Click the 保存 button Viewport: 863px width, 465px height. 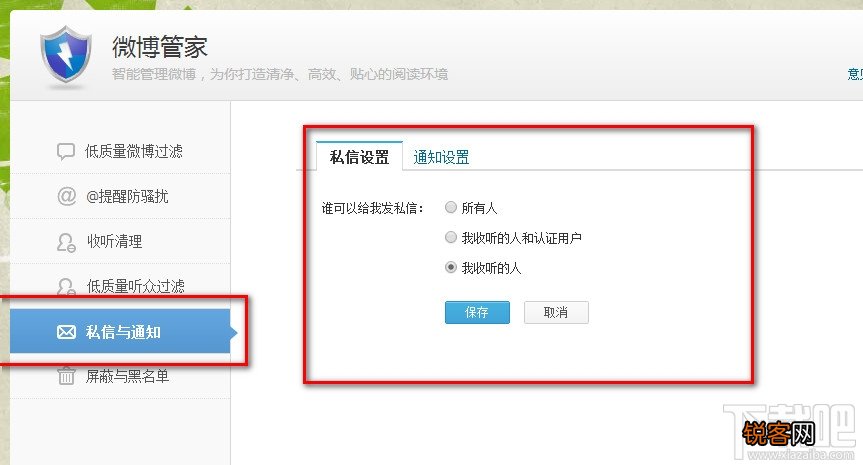pos(477,313)
